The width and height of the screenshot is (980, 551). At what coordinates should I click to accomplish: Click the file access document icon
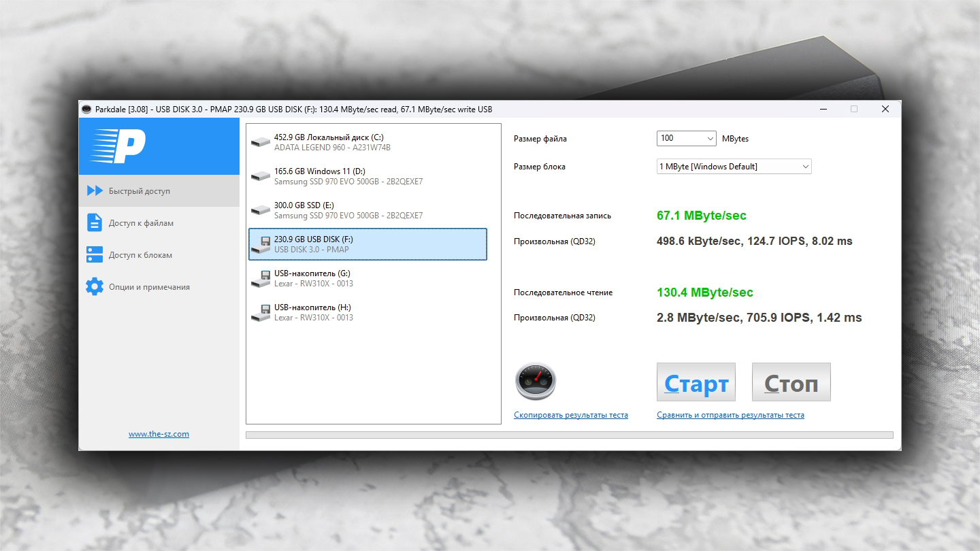tap(95, 223)
